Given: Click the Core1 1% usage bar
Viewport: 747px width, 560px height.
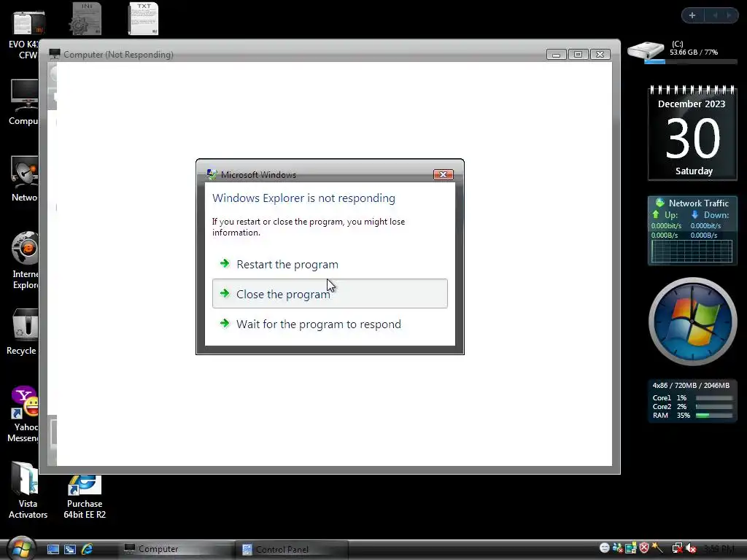Looking at the screenshot, I should [713, 397].
